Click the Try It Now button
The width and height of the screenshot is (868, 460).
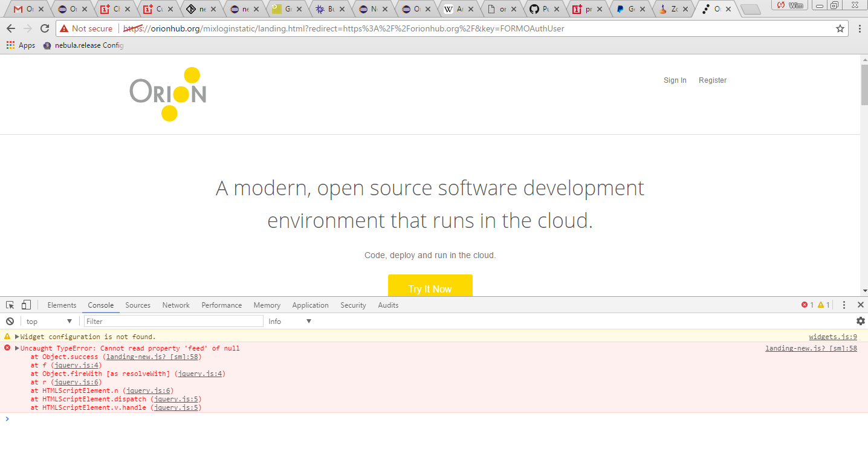(x=430, y=288)
